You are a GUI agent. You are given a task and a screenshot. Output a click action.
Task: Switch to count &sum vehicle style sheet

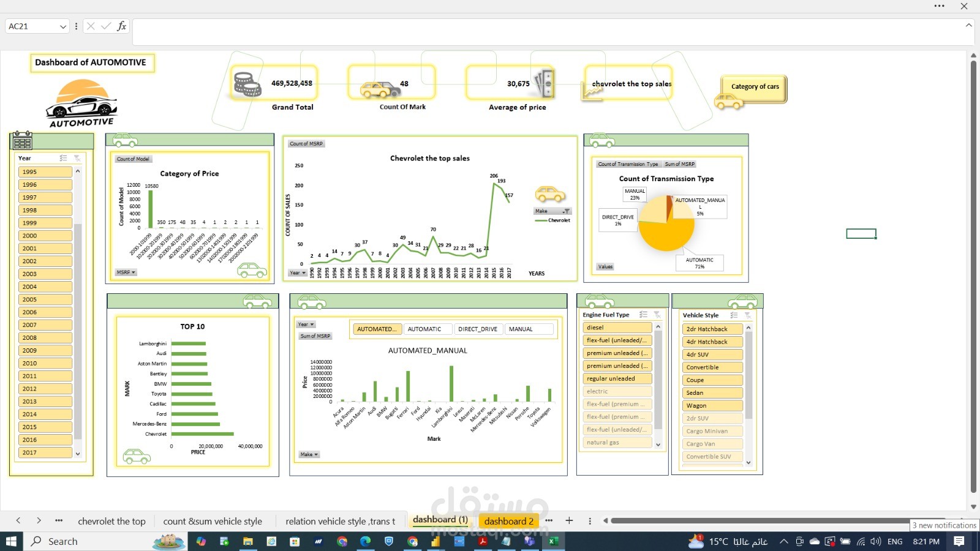click(x=213, y=522)
